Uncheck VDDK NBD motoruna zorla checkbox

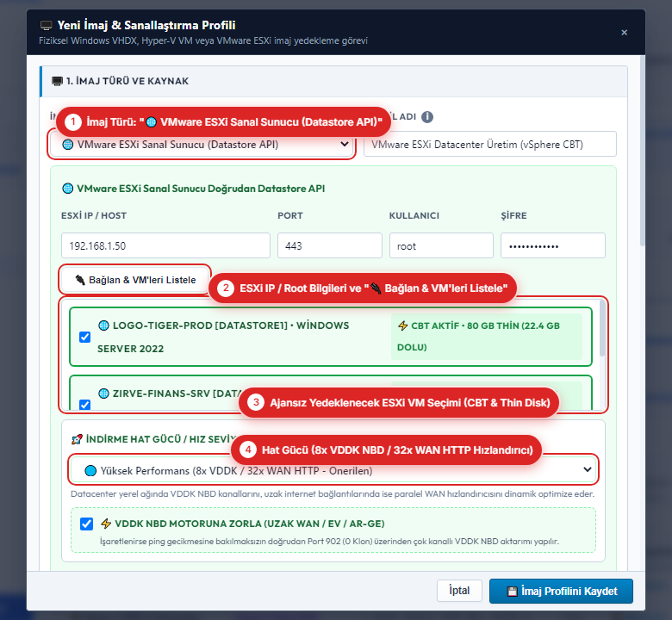pos(86,524)
